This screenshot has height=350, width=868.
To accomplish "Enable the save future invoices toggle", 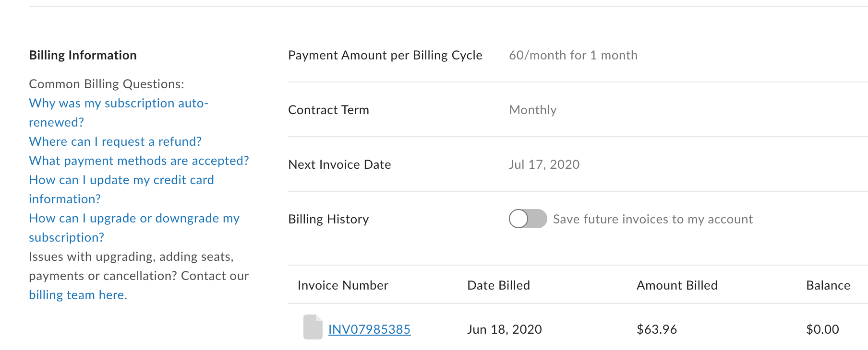I will [528, 219].
